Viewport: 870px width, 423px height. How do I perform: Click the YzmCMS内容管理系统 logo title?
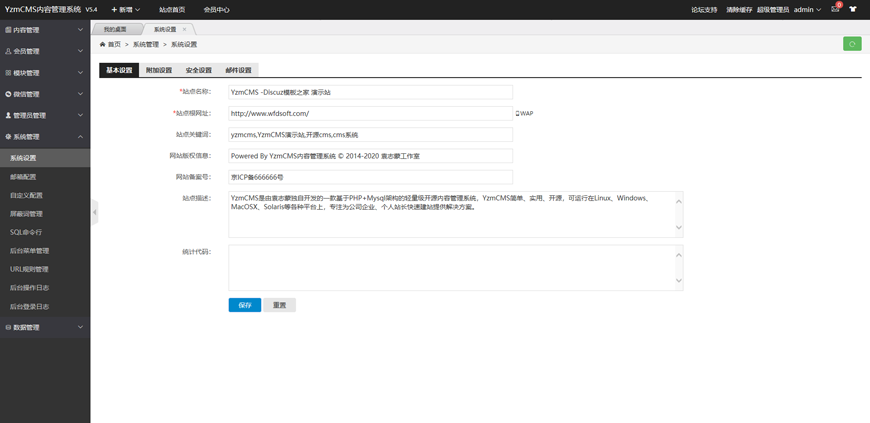pyautogui.click(x=43, y=9)
